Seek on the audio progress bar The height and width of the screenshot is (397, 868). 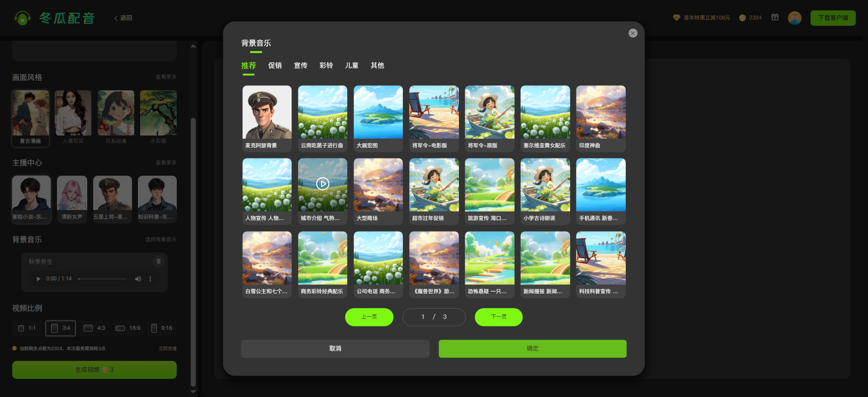(x=102, y=279)
